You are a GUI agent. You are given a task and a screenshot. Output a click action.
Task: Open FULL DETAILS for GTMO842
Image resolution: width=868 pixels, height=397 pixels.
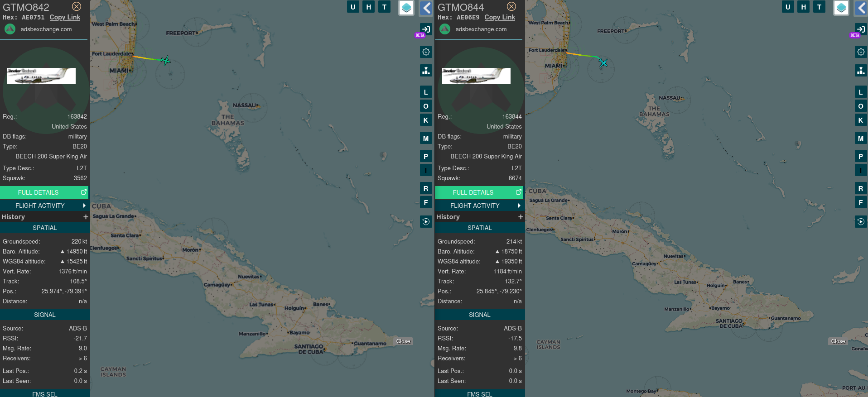[x=44, y=192]
